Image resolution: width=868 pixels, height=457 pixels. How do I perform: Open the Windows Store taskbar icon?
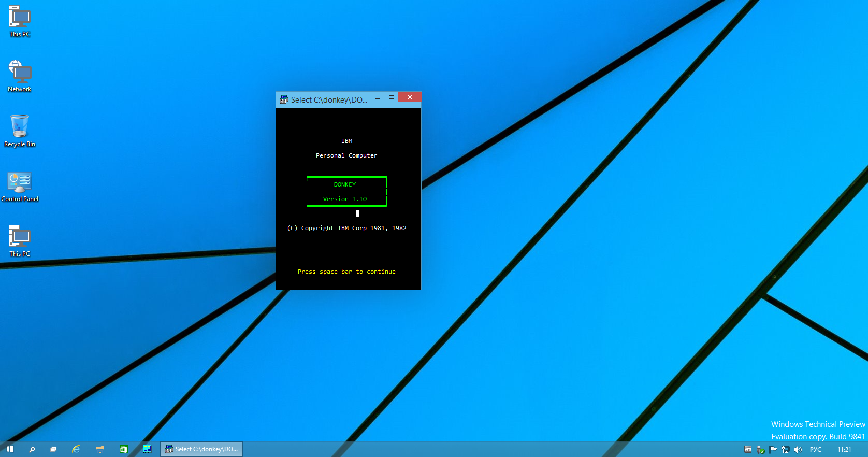124,449
